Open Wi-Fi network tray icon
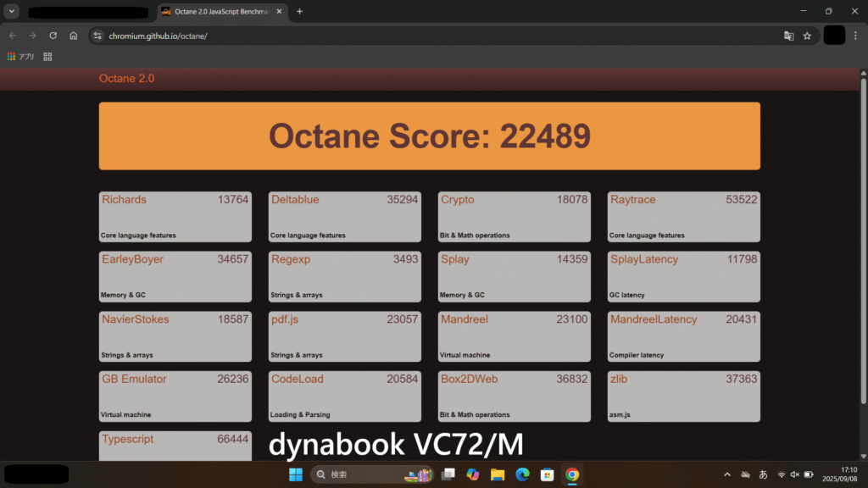The width and height of the screenshot is (868, 488). (x=781, y=474)
